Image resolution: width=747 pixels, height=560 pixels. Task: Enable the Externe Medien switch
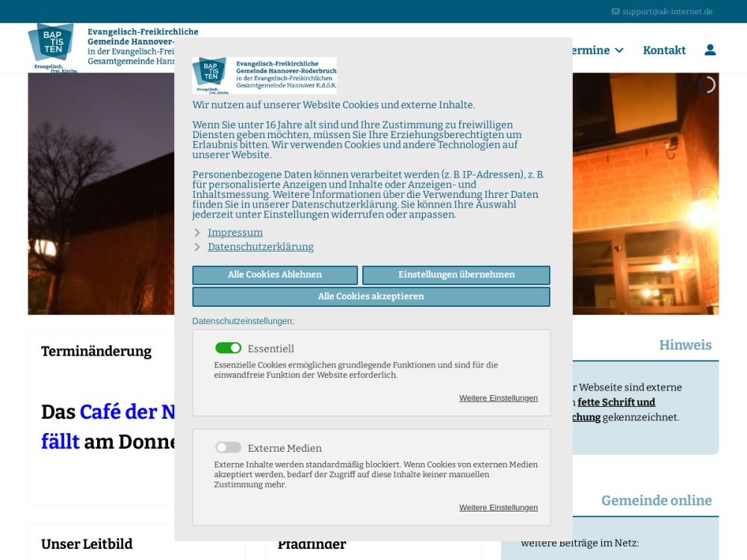pyautogui.click(x=228, y=448)
